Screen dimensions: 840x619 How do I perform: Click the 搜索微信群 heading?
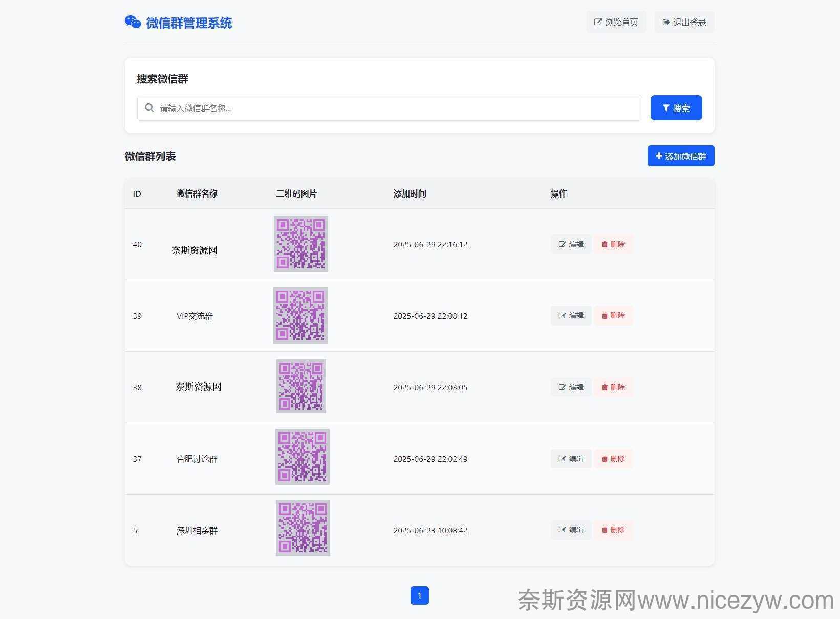(162, 79)
